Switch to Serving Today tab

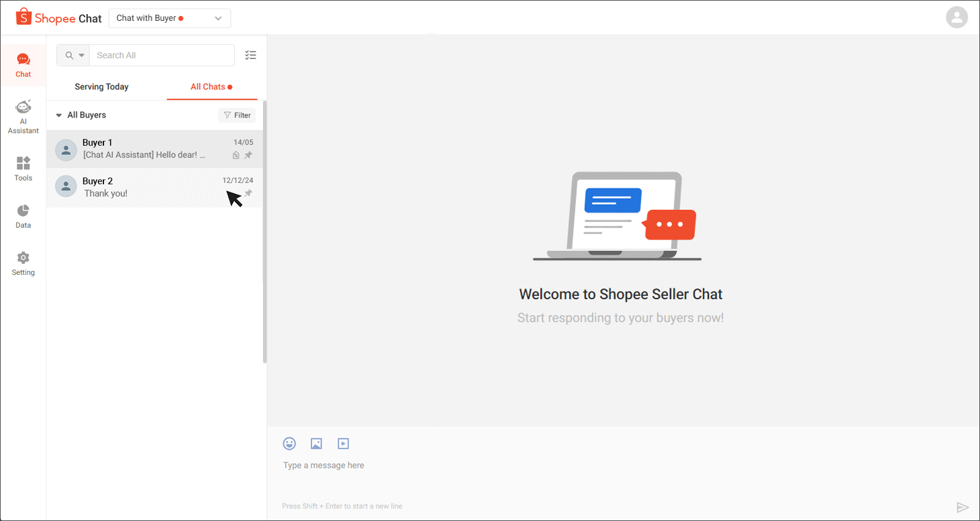(102, 87)
